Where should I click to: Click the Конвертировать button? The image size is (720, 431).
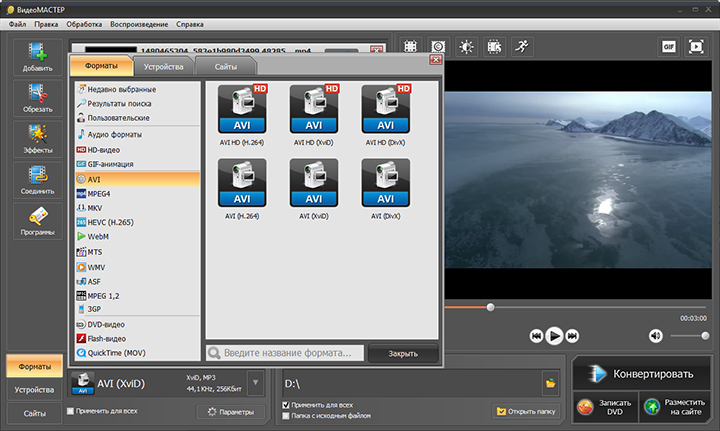641,374
